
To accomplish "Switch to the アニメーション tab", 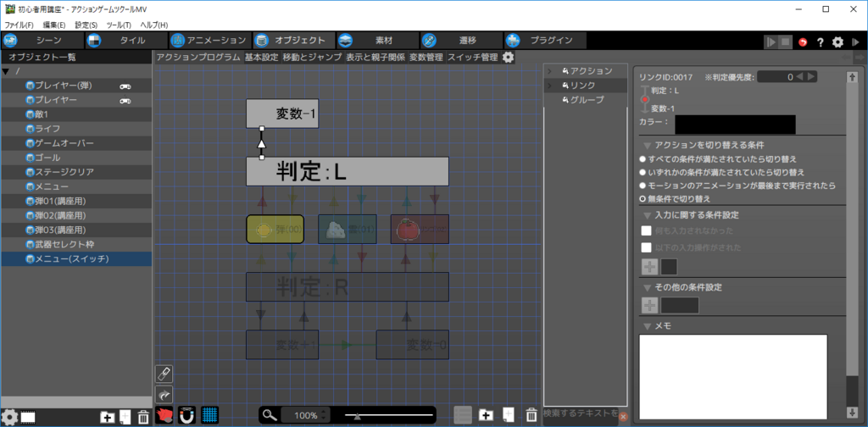I will [209, 41].
